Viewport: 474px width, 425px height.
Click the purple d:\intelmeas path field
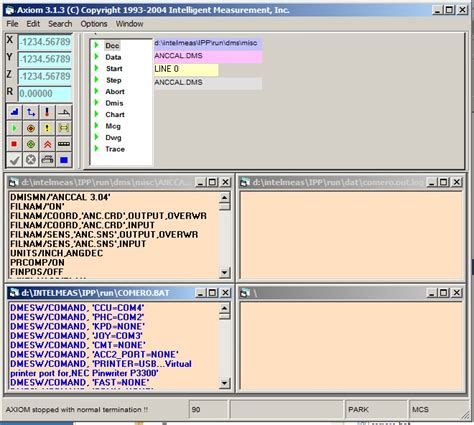pyautogui.click(x=208, y=43)
